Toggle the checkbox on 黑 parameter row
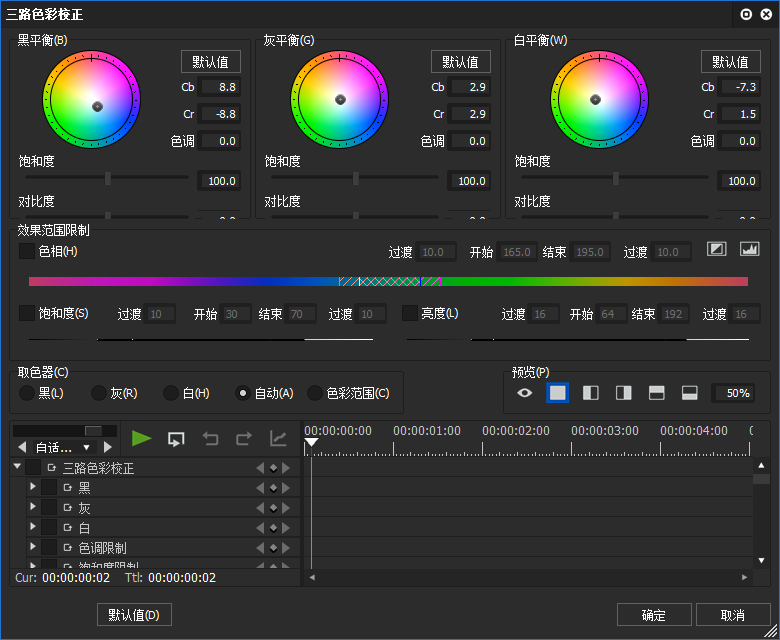 [49, 487]
